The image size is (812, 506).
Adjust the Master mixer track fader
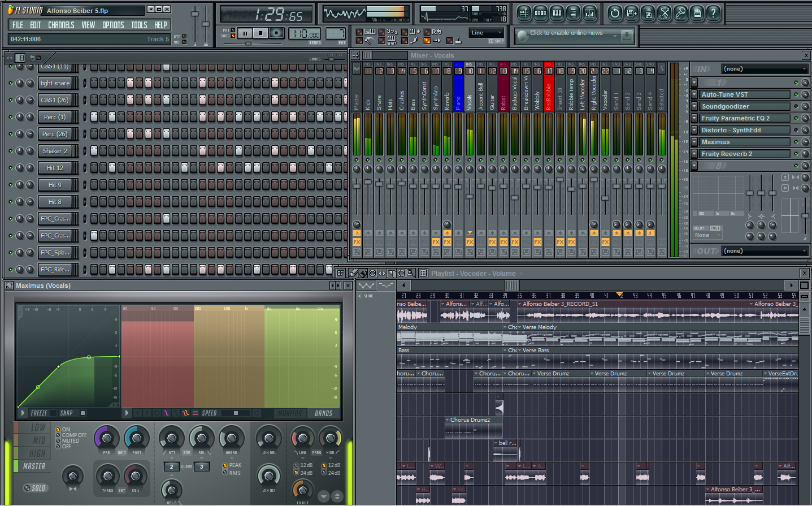coord(357,186)
